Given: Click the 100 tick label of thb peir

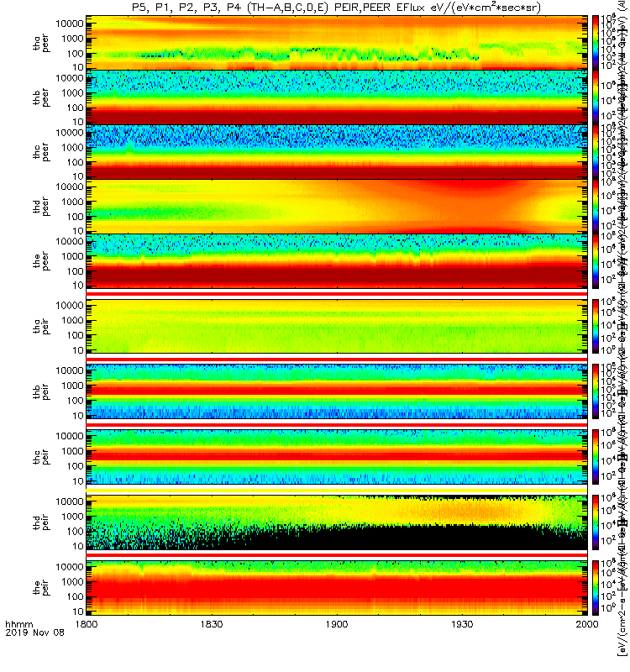Looking at the screenshot, I should tap(76, 401).
